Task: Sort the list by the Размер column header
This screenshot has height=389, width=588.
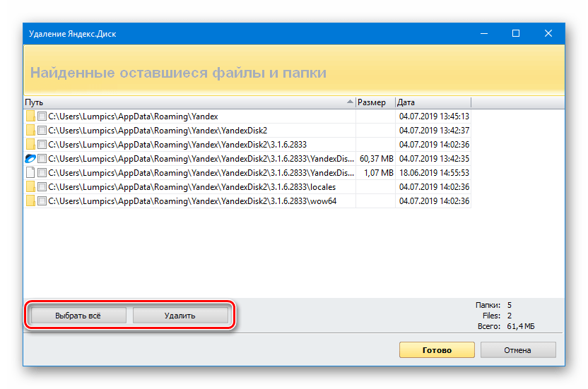Action: (375, 102)
